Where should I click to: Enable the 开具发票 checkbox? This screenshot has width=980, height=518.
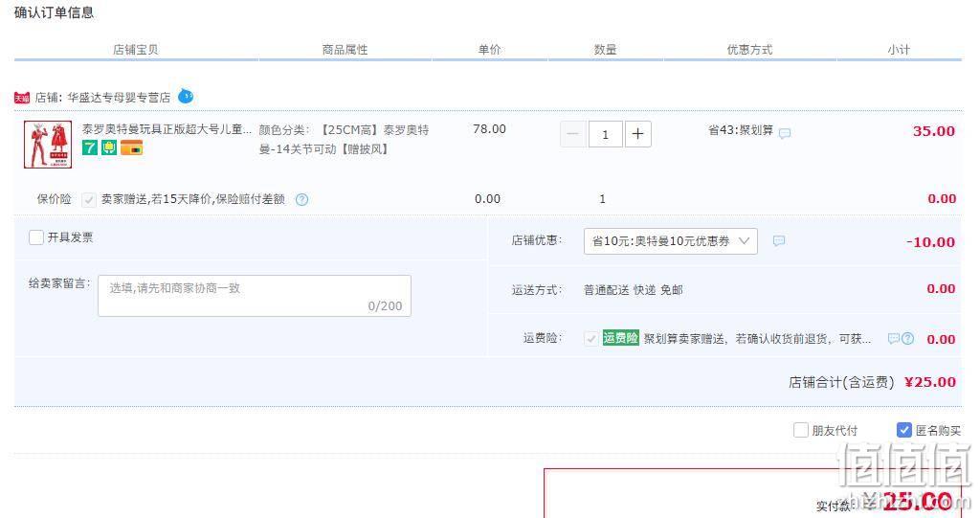pos(36,237)
